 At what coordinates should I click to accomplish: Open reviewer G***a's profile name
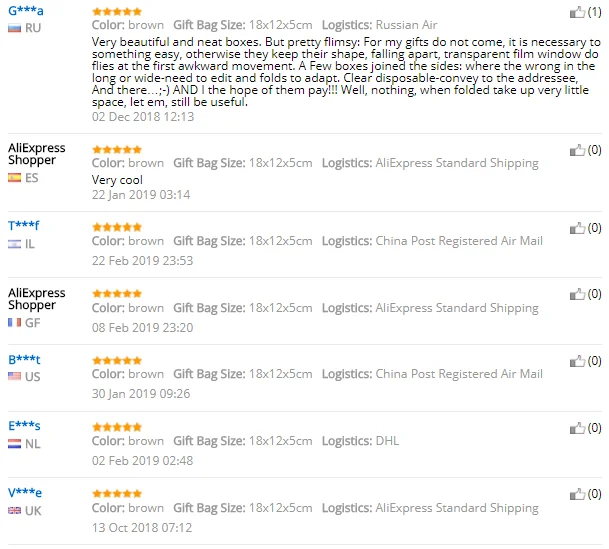pos(25,11)
